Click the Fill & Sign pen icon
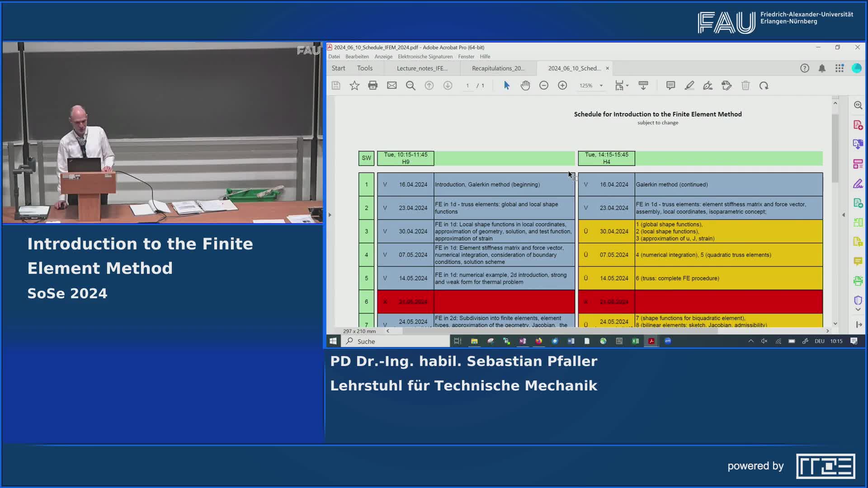Image resolution: width=868 pixels, height=488 pixels. (708, 85)
